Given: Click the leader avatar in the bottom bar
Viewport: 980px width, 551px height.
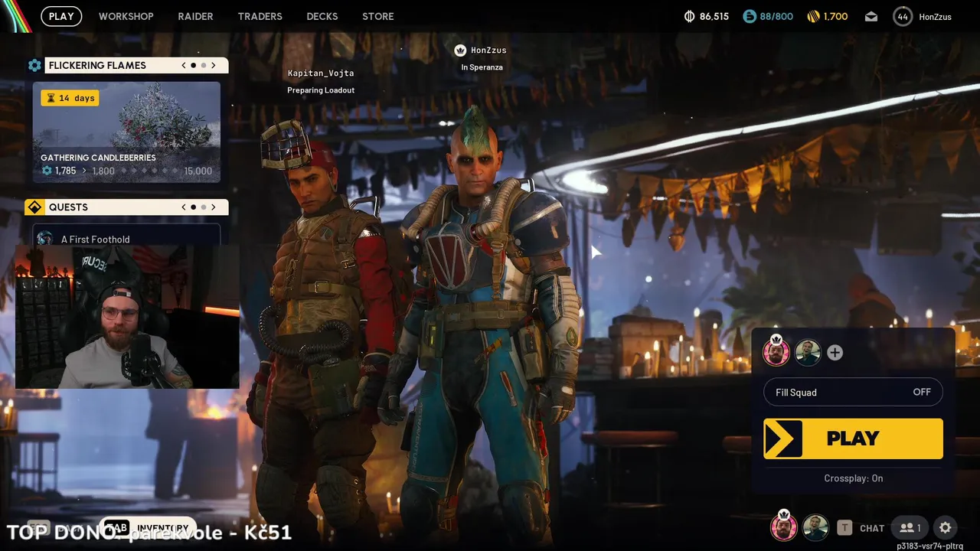Looking at the screenshot, I should [783, 527].
